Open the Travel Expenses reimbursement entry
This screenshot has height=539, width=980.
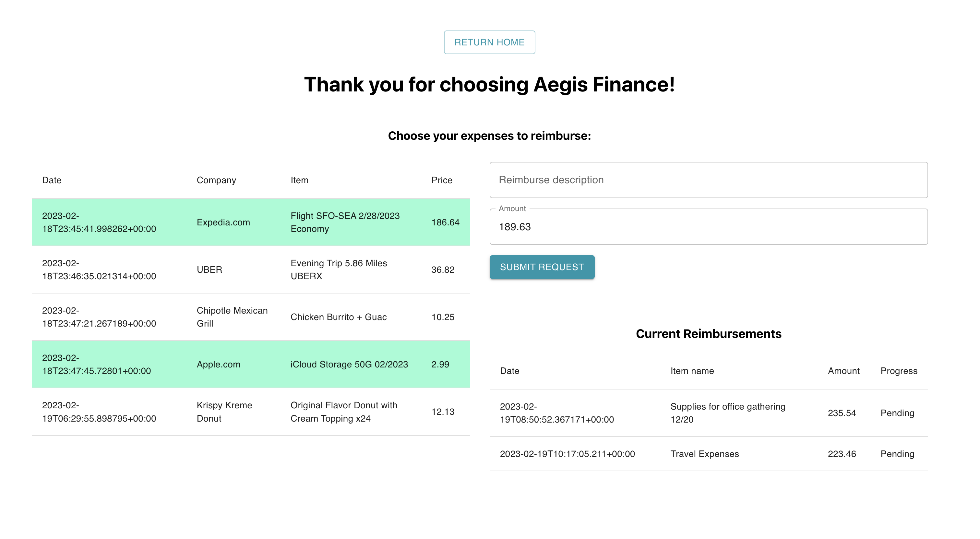point(704,454)
